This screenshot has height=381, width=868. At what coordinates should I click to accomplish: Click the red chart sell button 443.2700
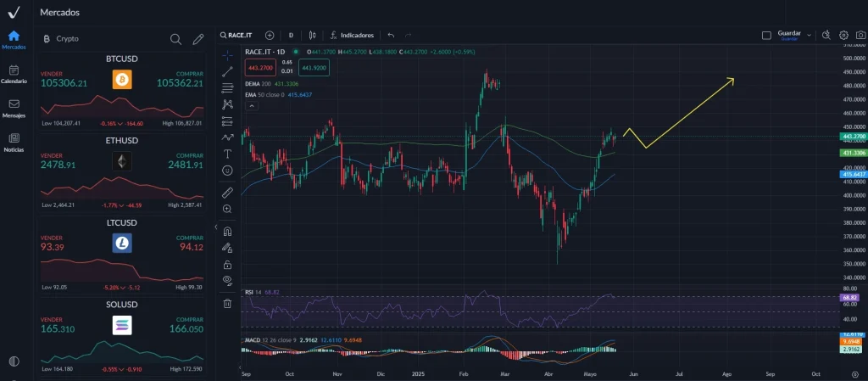[x=260, y=67]
